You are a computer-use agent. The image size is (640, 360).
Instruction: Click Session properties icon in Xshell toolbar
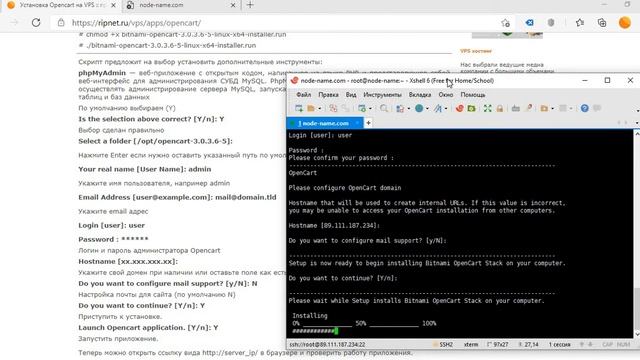point(361,108)
